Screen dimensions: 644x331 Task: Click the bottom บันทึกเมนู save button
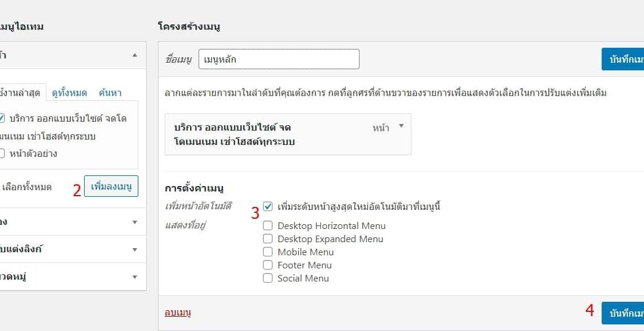(623, 313)
